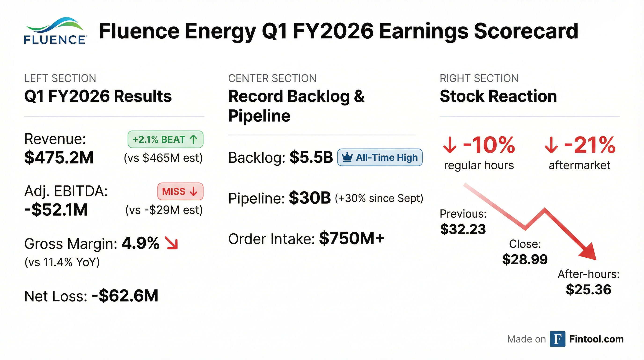
Task: Click the crown icon beside All-Time High
Action: point(347,157)
